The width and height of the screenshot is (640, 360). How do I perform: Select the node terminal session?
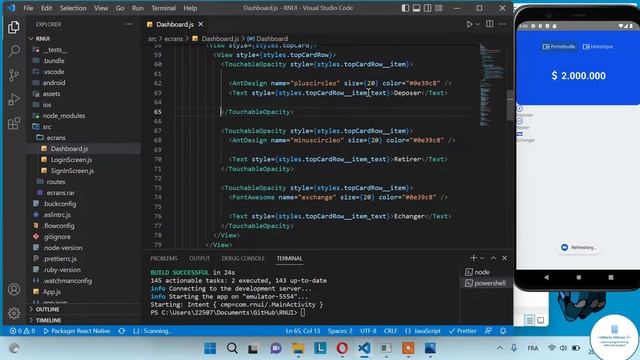point(486,272)
